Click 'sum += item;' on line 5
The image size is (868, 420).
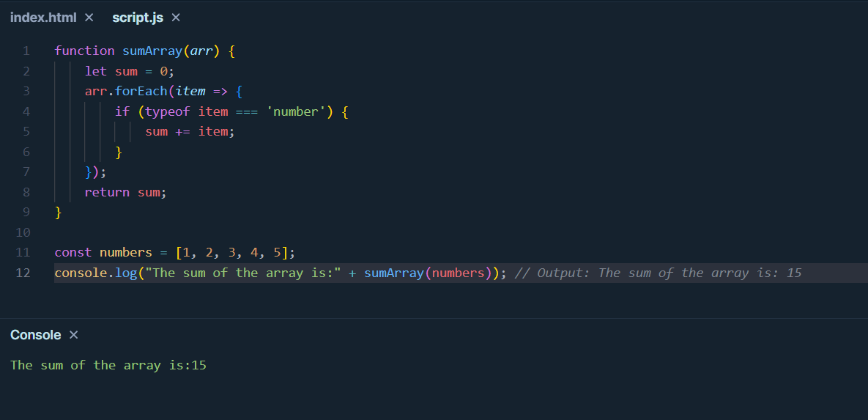click(x=190, y=132)
